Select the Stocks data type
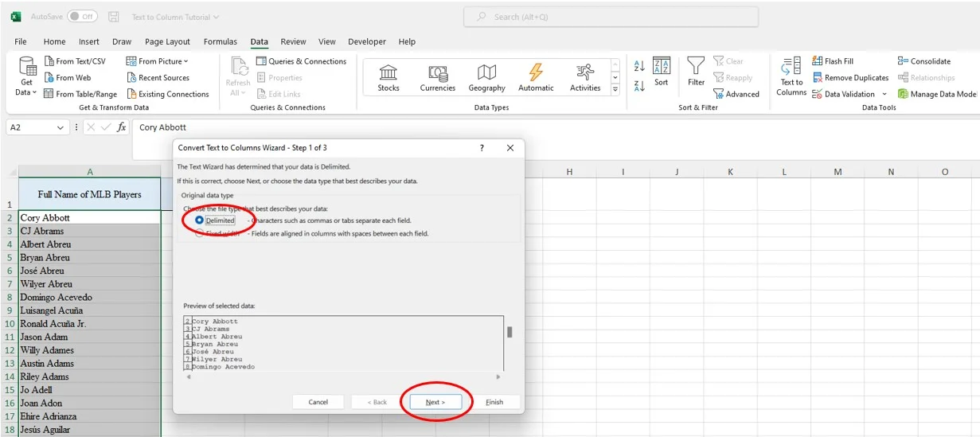This screenshot has height=437, width=980. point(388,78)
